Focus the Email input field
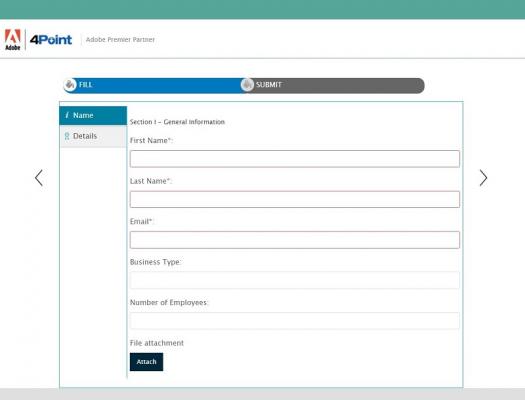The width and height of the screenshot is (525, 400). click(x=295, y=240)
